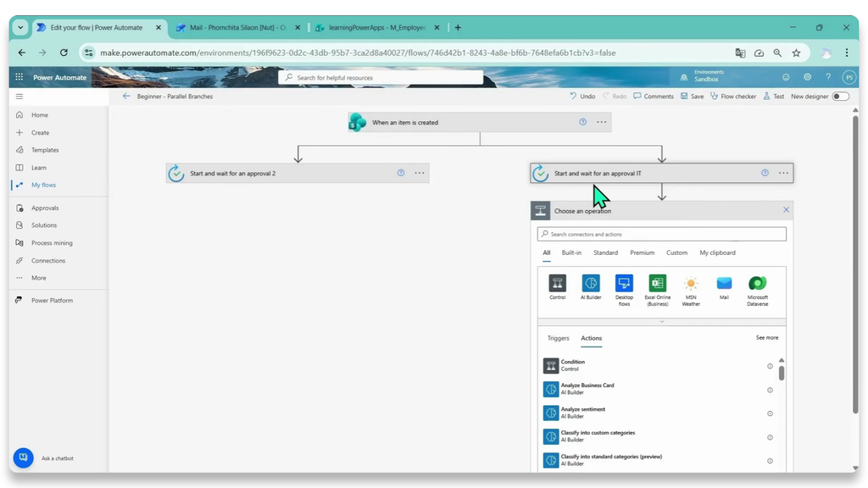Open the settings gear in Power Automate header
Screen dimensions: 868x488
click(x=807, y=77)
